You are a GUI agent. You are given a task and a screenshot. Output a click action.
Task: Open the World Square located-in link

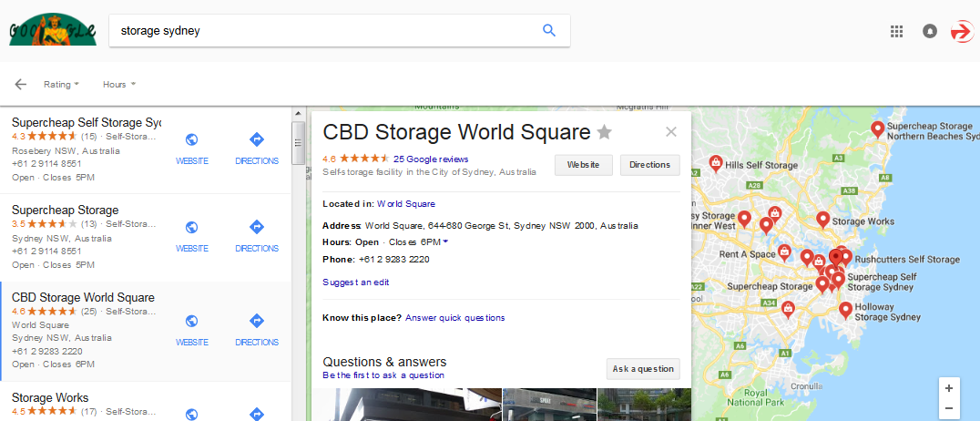coord(406,204)
